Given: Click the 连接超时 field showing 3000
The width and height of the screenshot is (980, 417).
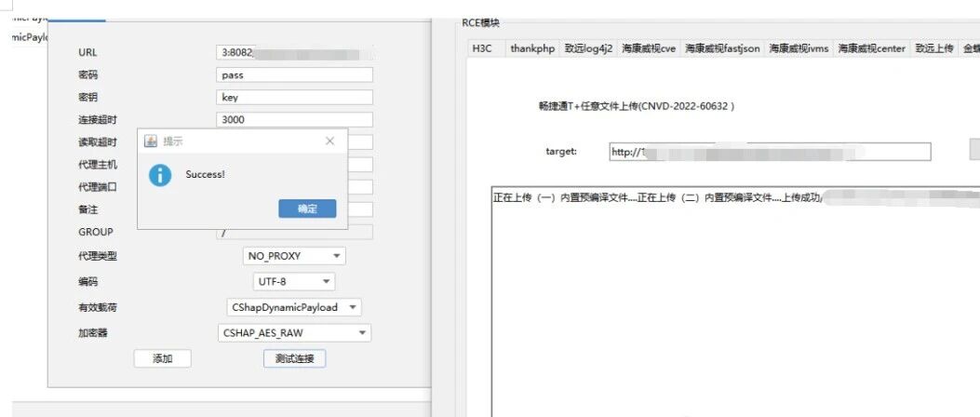Looking at the screenshot, I should (294, 119).
